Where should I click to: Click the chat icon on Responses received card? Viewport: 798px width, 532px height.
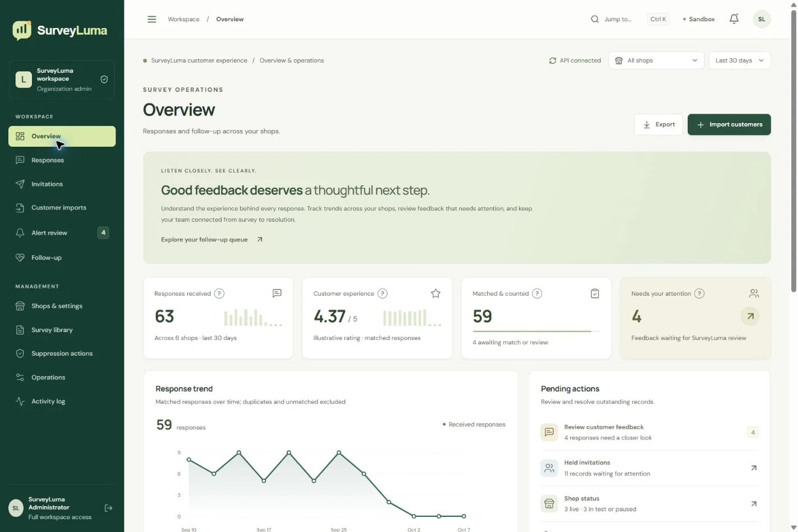277,293
